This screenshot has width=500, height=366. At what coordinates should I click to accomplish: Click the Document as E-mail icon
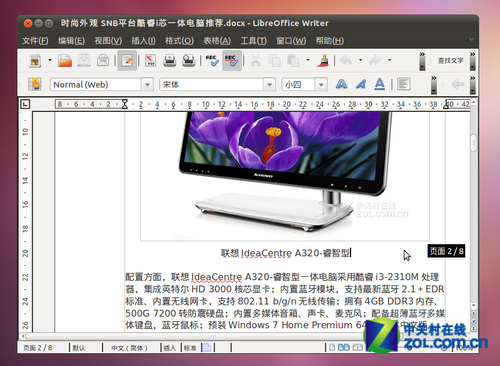pos(103,61)
